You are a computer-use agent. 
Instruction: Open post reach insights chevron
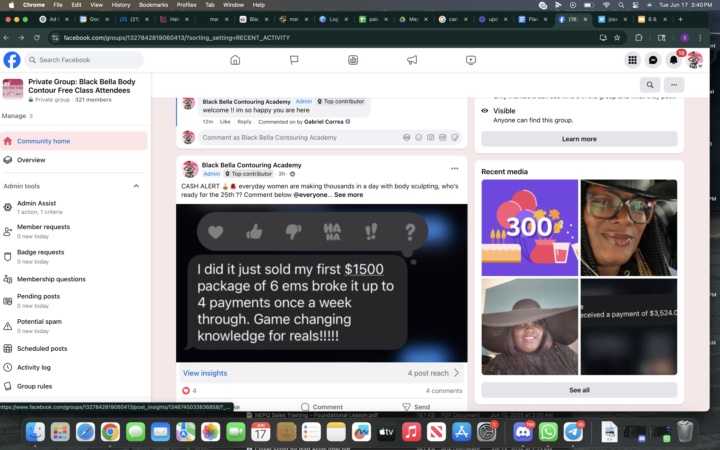click(x=456, y=373)
